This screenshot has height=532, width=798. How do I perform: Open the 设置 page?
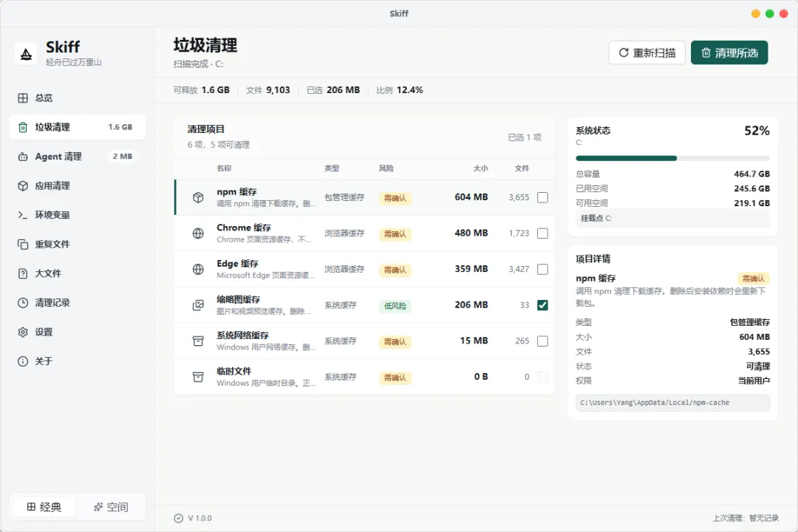(x=78, y=332)
